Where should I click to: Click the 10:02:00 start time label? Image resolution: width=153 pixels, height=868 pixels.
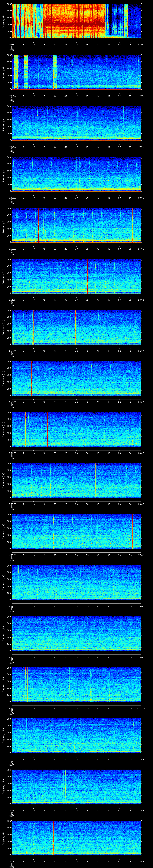pos(12,862)
